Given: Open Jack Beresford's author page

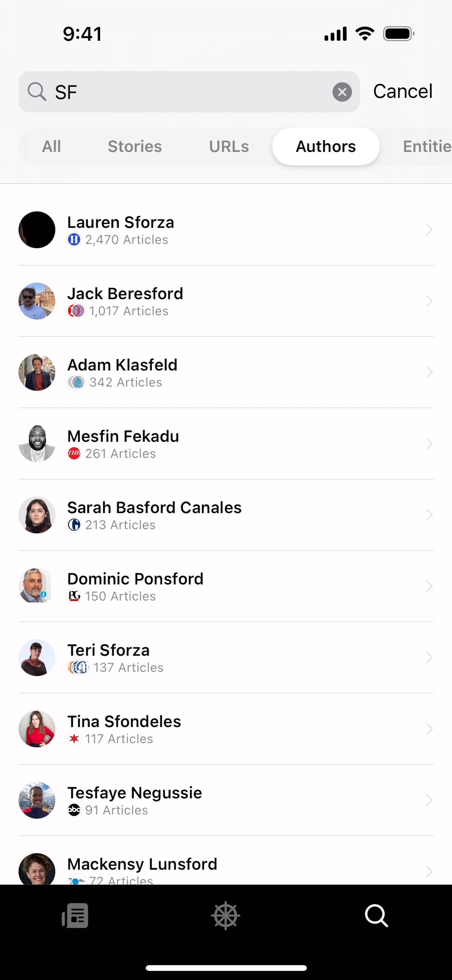Looking at the screenshot, I should [x=125, y=294].
